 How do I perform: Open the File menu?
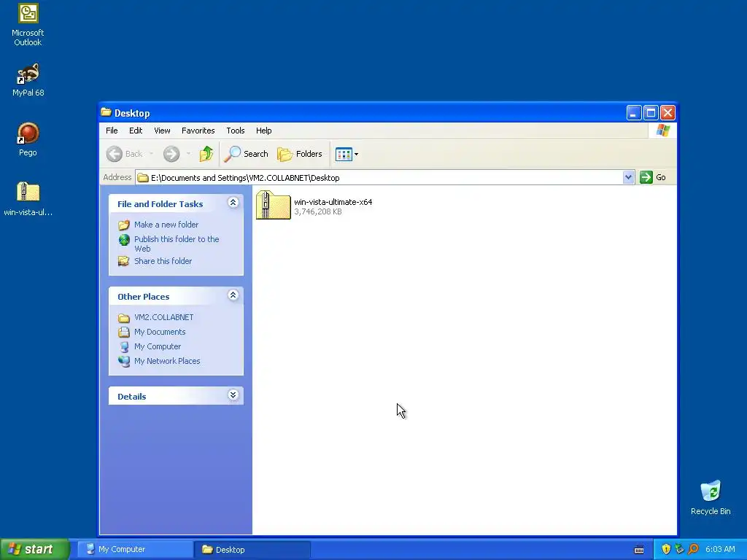112,131
